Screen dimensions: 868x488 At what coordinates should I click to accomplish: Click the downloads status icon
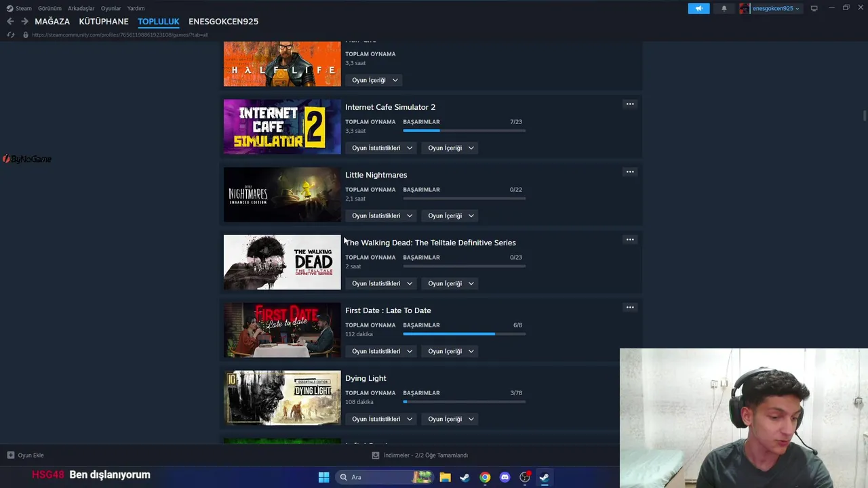[376, 455]
